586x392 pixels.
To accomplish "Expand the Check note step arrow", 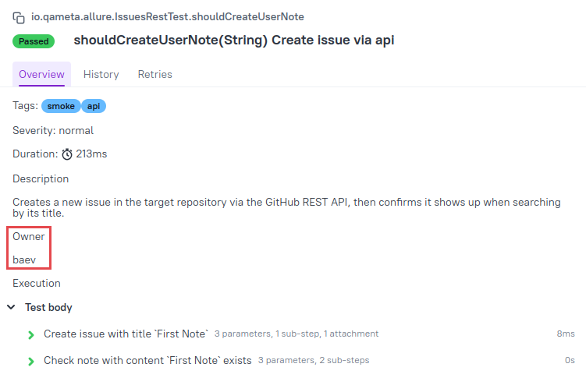I will click(31, 362).
